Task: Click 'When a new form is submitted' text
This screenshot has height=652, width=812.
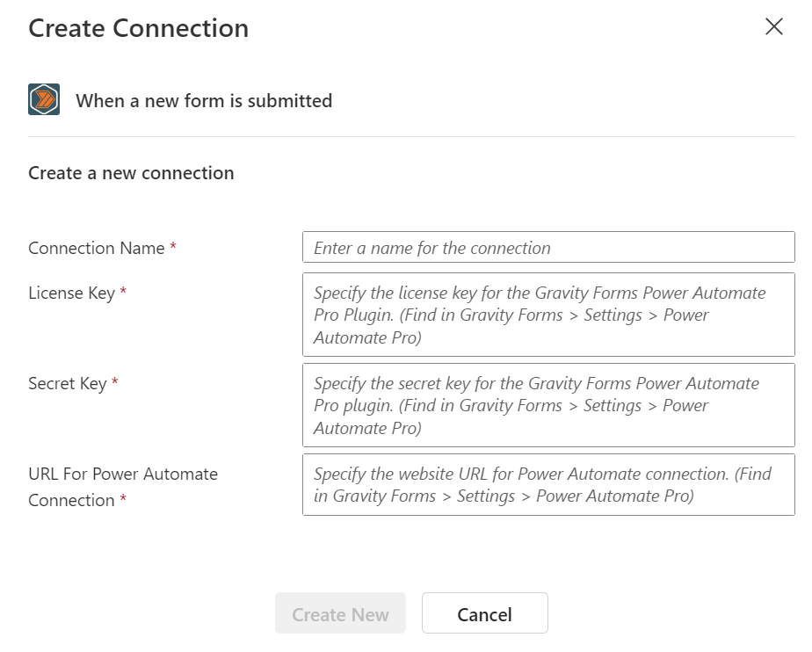Action: [x=204, y=100]
